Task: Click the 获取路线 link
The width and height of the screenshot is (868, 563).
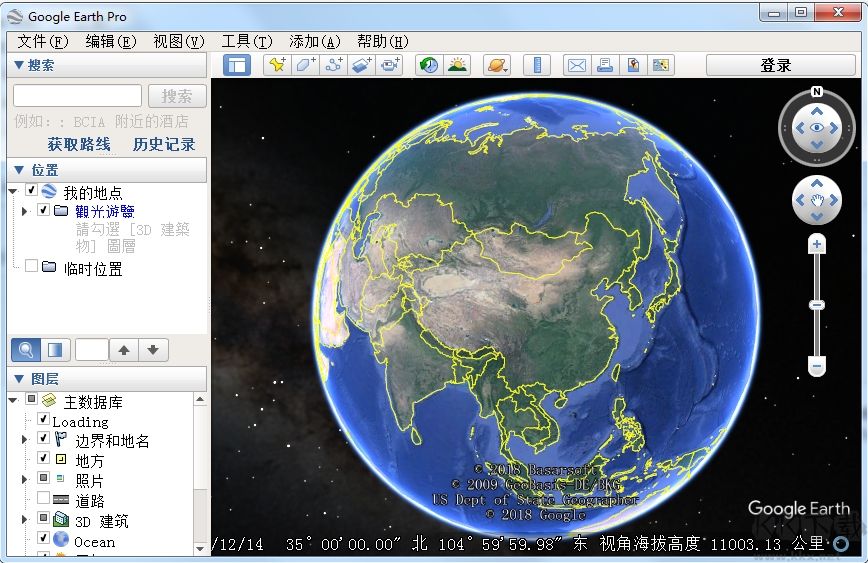Action: (x=79, y=144)
